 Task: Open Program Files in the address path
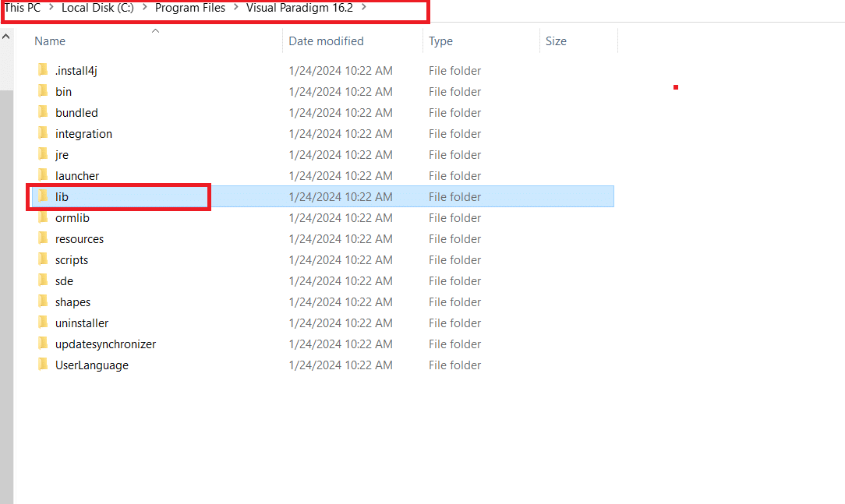tap(190, 8)
